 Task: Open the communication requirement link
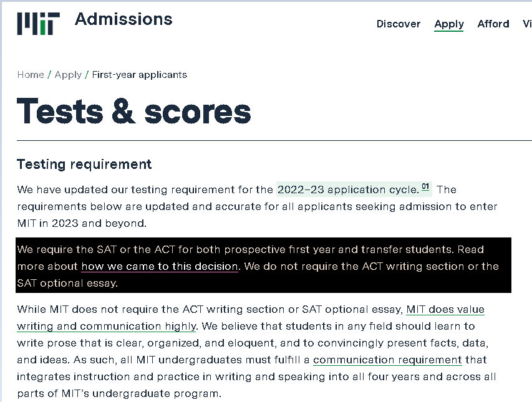tap(387, 360)
